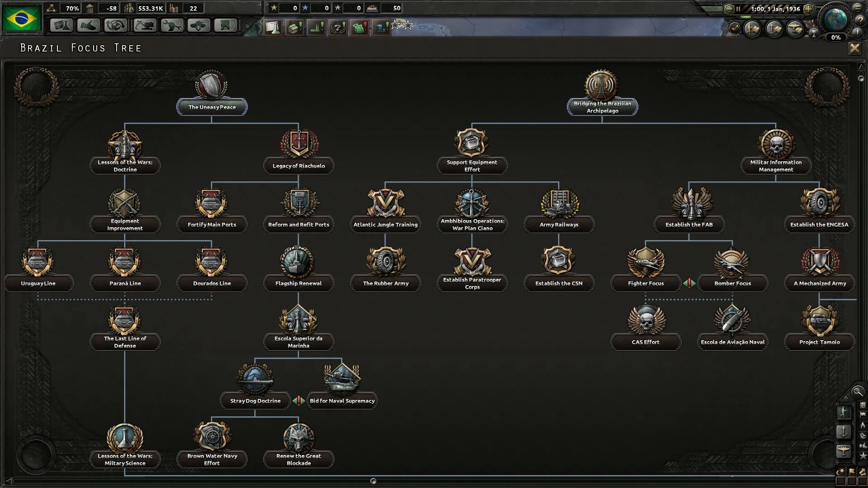
Task: Close the Brazil Focus Tree window
Action: pyautogui.click(x=854, y=48)
